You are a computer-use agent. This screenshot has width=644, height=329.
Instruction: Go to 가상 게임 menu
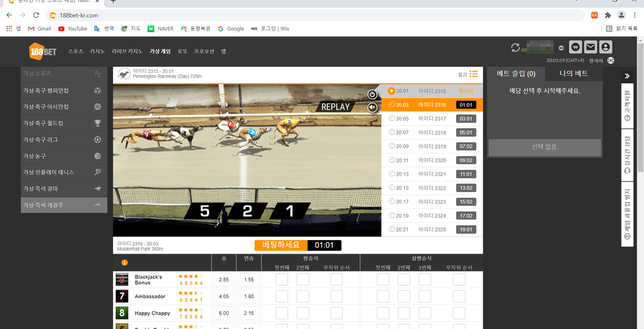pyautogui.click(x=160, y=51)
